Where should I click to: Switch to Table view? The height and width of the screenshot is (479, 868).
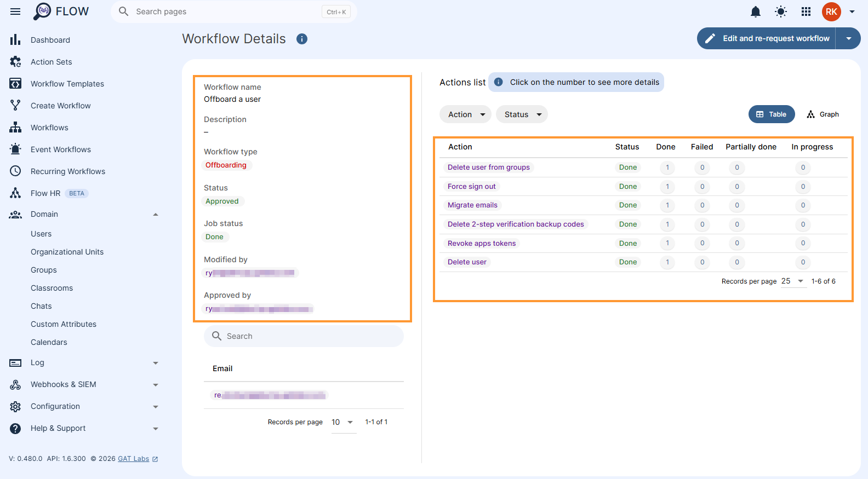[772, 114]
